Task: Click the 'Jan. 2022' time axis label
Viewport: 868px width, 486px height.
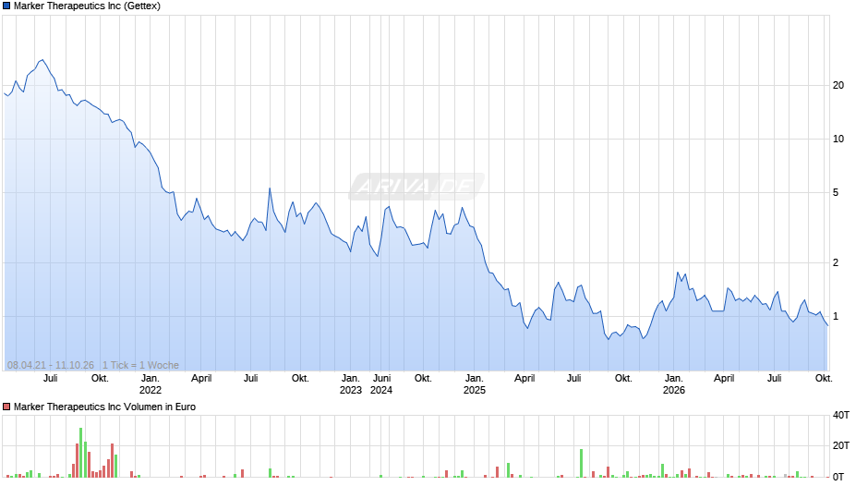Action: point(150,384)
